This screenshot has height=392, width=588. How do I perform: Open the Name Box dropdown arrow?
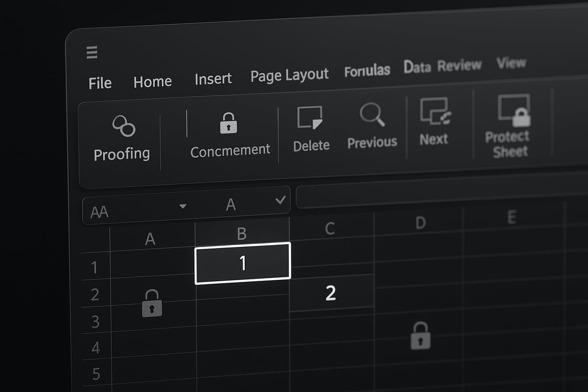pyautogui.click(x=183, y=206)
